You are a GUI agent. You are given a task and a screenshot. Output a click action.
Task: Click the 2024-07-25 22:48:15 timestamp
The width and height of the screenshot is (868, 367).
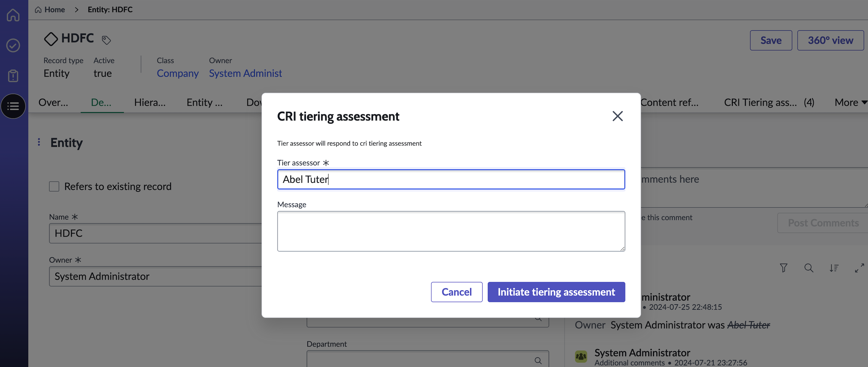point(685,307)
